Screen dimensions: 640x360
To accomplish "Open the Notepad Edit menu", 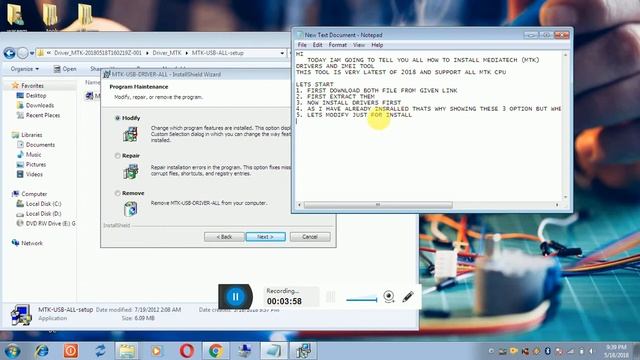I will [x=318, y=45].
